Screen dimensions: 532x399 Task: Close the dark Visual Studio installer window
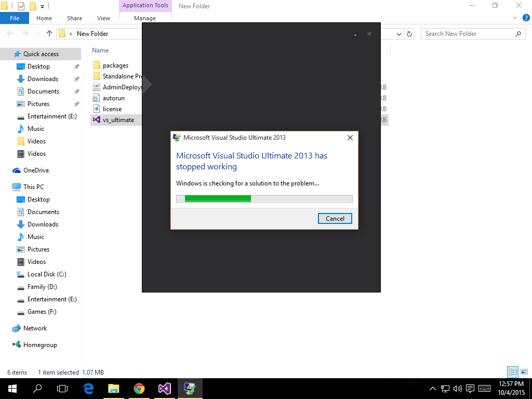click(x=369, y=34)
